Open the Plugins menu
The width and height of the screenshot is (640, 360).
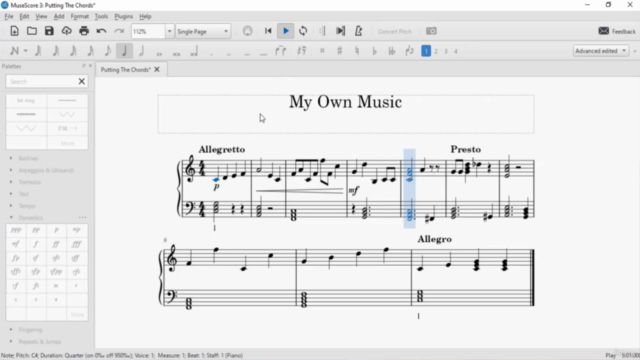coord(123,16)
